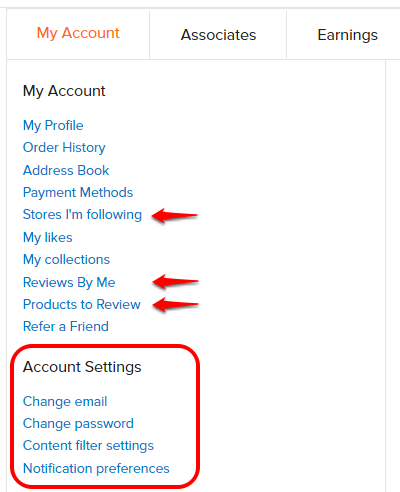Click the red arrow beside Products to Review
Image resolution: width=400 pixels, height=492 pixels.
(x=176, y=304)
